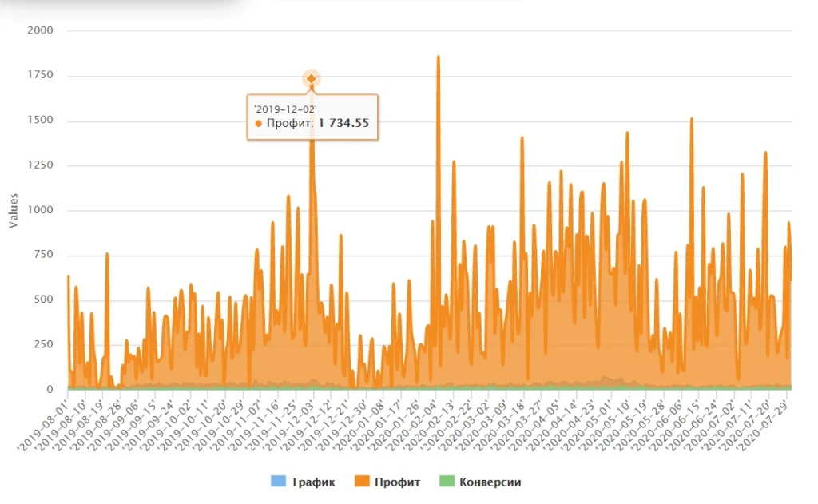818x504 pixels.
Task: Click the y-axis label 1250
Action: [x=40, y=165]
